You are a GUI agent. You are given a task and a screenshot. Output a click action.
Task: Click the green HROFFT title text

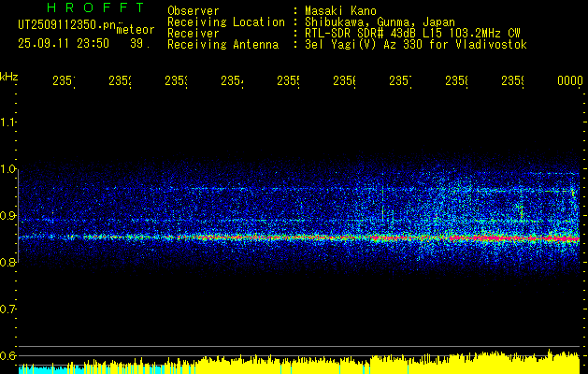(x=95, y=7)
